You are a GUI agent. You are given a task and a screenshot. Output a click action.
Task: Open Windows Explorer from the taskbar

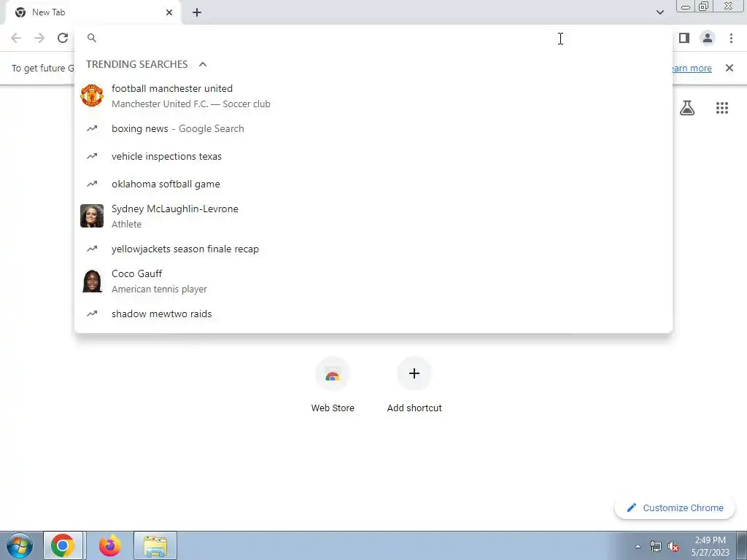(155, 545)
